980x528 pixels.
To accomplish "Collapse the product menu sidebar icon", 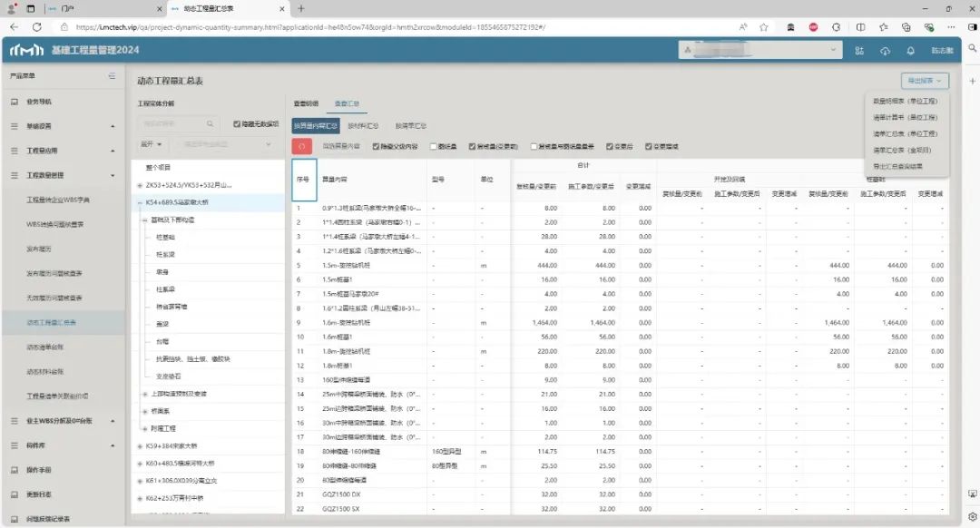I will (112, 75).
